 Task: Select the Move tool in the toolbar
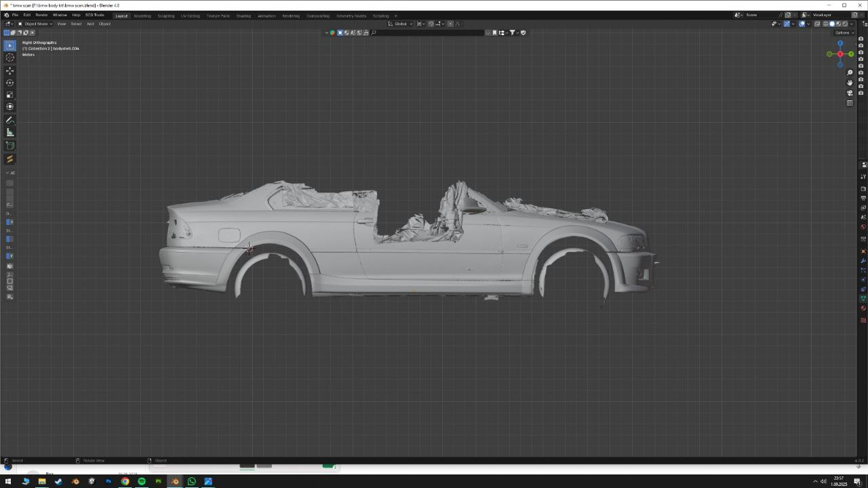pos(9,70)
